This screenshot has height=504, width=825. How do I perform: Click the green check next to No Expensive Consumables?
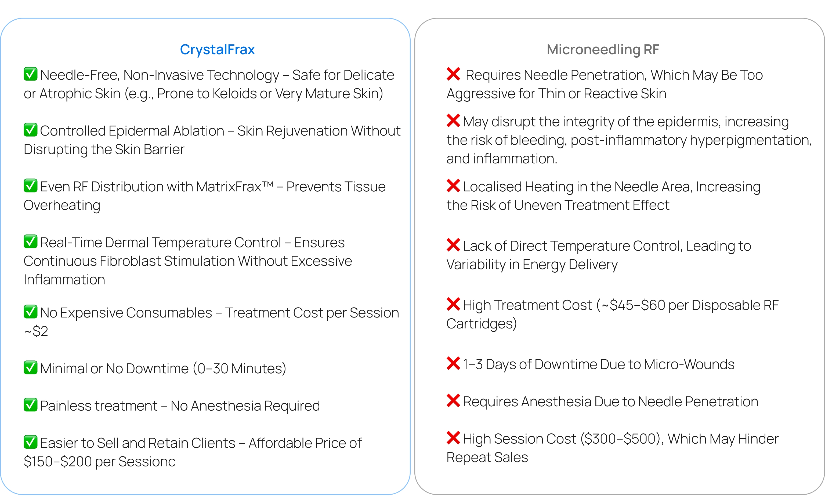coord(30,312)
